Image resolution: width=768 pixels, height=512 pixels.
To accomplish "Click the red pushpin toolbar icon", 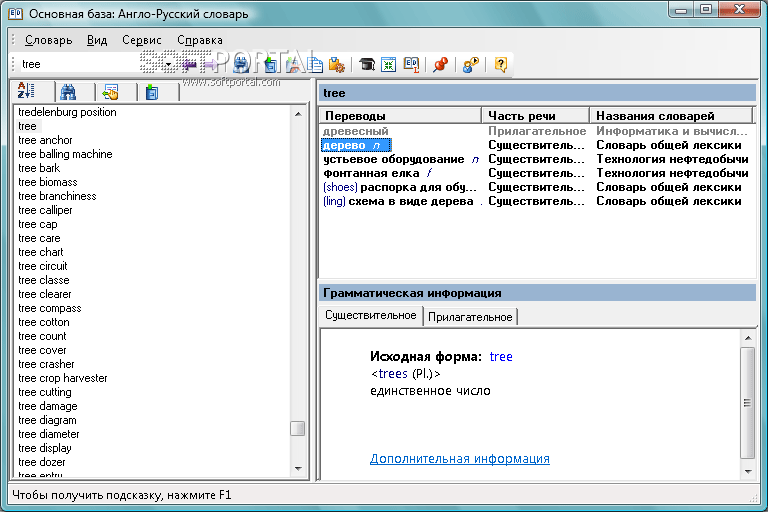I will (441, 65).
